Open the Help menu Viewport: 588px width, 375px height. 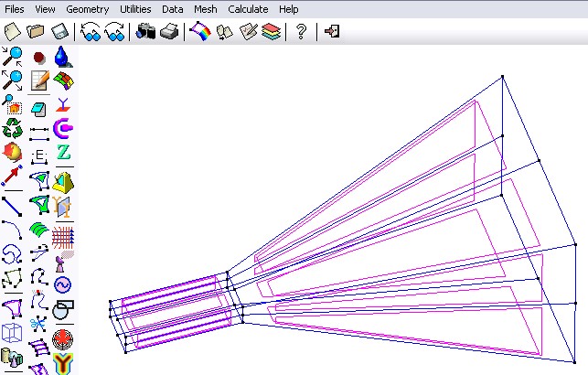click(288, 9)
